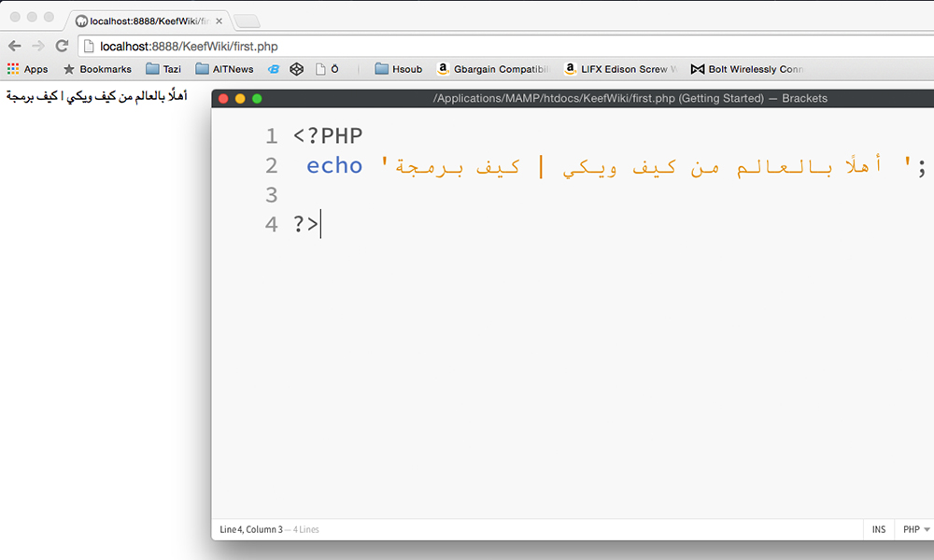Toggle INS insert mode indicator

point(879,529)
